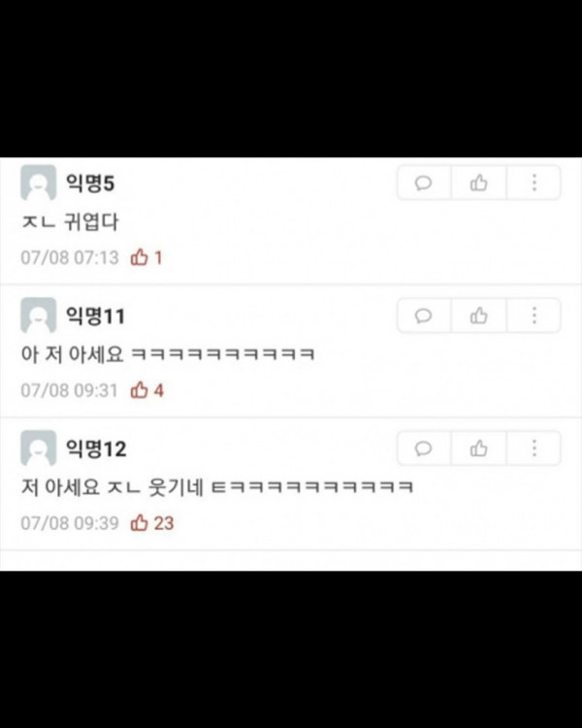Click 익명5's profile avatar

[x=39, y=182]
